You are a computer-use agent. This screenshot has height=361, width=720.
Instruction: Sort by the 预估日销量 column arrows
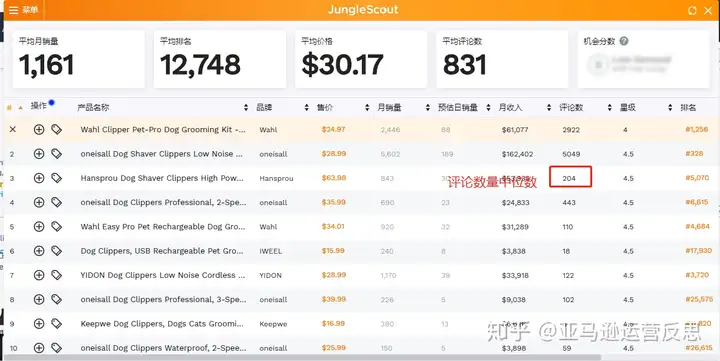tap(489, 107)
